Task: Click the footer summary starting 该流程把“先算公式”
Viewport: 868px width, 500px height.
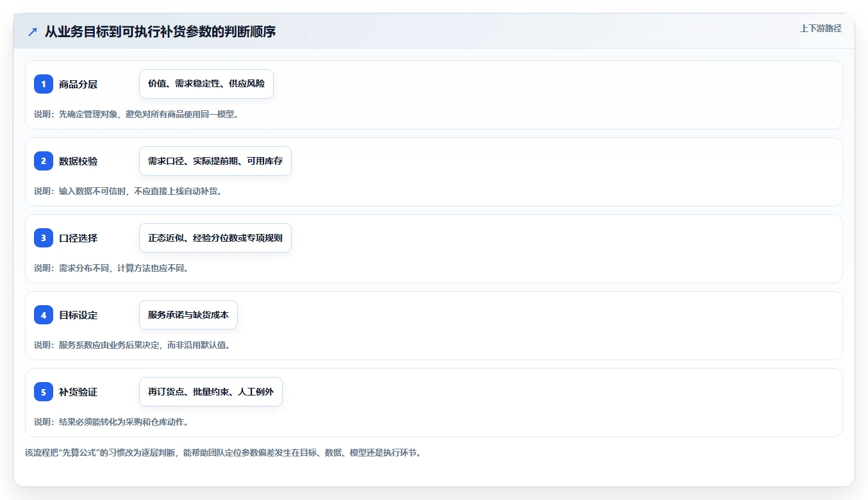Action: (223, 453)
